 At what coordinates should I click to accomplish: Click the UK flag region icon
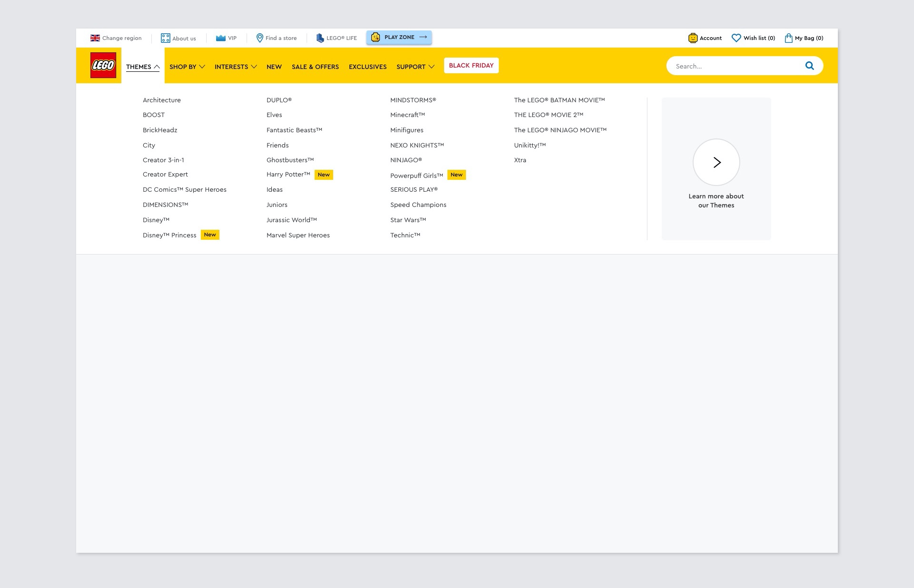95,38
